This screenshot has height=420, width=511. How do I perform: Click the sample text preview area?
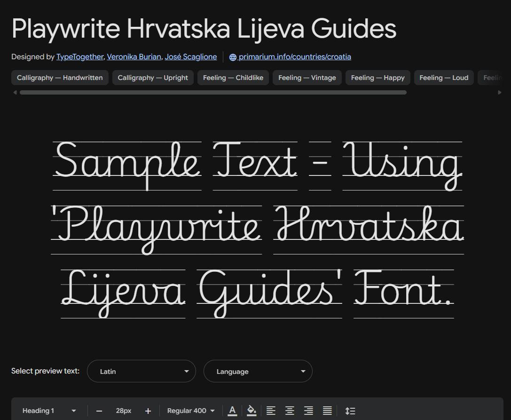click(258, 230)
